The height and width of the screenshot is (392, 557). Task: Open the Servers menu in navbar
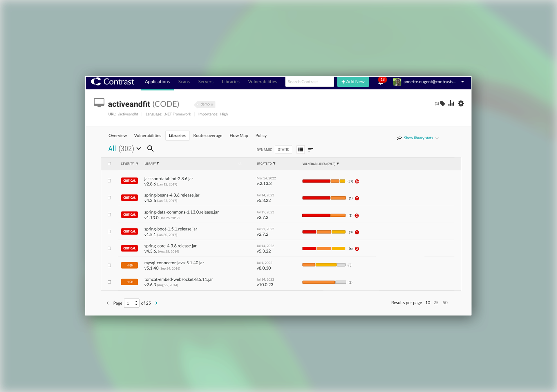(x=206, y=82)
